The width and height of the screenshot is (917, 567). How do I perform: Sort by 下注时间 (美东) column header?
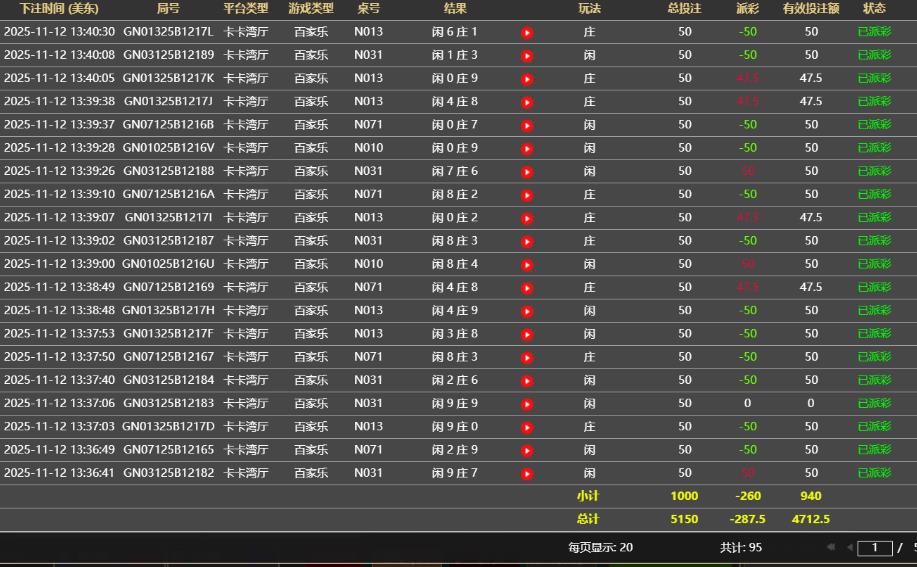pyautogui.click(x=59, y=8)
